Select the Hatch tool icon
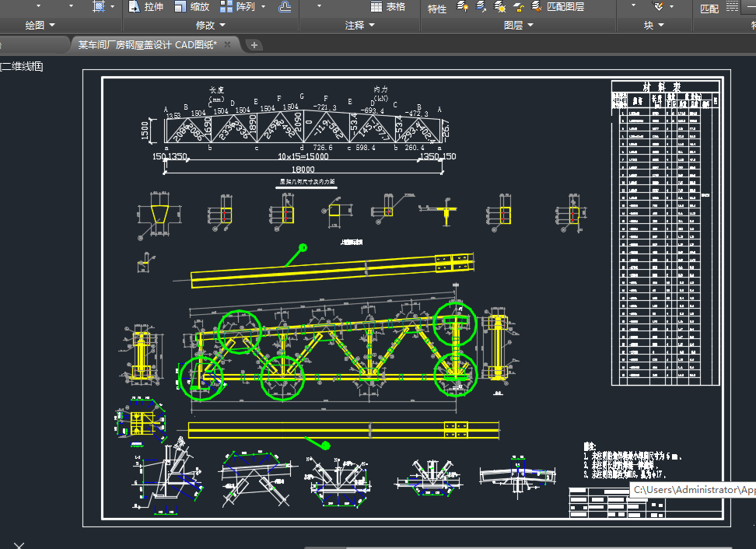This screenshot has height=549, width=756. tap(98, 6)
